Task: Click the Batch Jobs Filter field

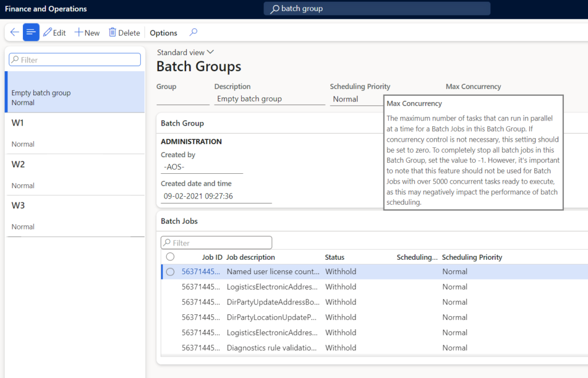Action: tap(216, 243)
